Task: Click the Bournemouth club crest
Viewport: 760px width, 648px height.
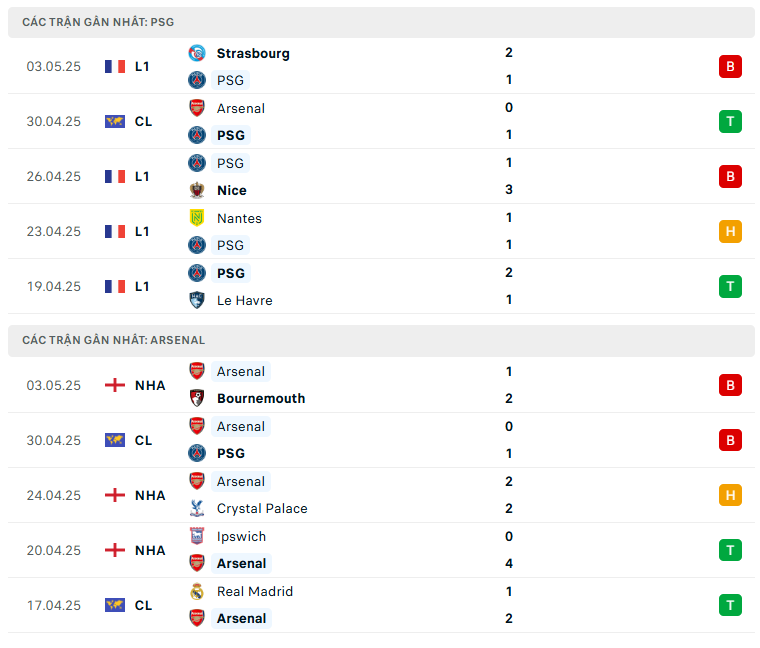Action: pos(197,398)
